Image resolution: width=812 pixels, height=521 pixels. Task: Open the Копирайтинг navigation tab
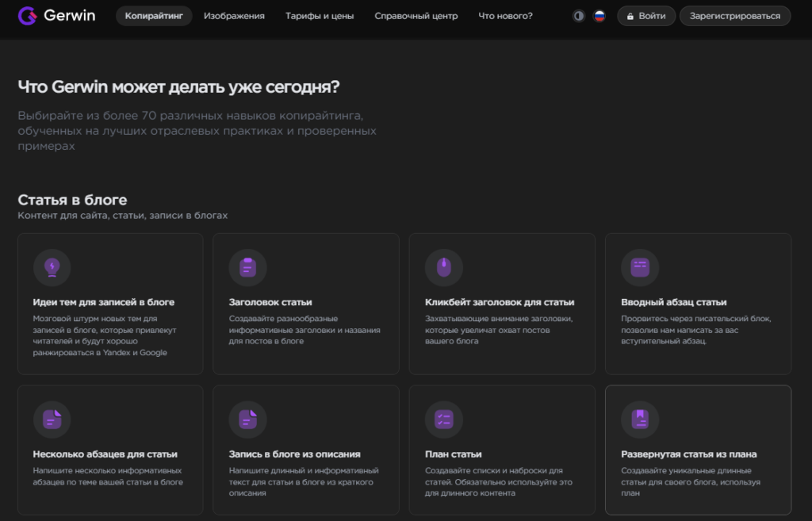[154, 16]
